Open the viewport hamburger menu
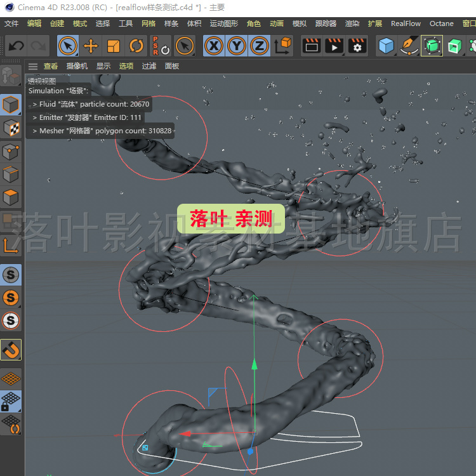The height and width of the screenshot is (476, 476). point(33,66)
